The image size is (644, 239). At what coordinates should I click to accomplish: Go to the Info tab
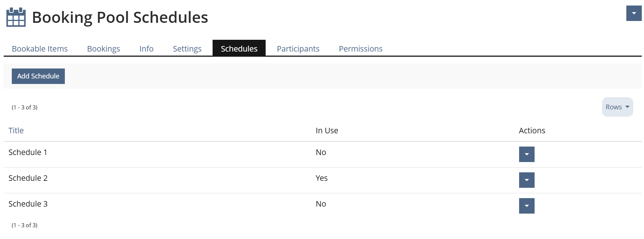(146, 49)
